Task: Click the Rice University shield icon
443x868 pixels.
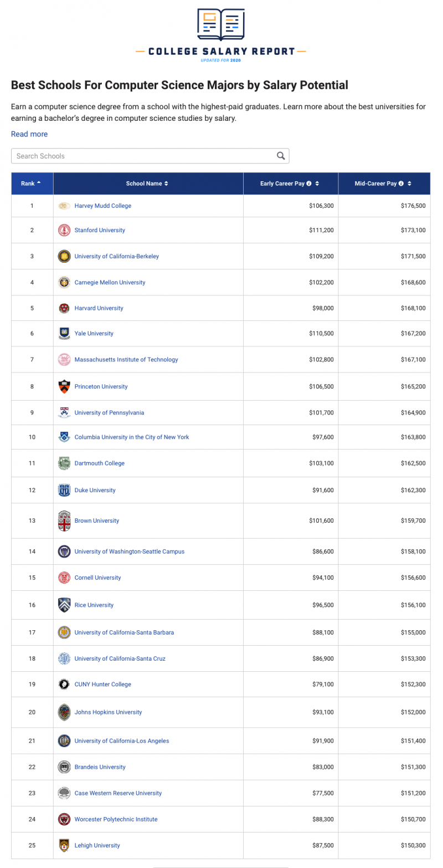Action: point(64,605)
